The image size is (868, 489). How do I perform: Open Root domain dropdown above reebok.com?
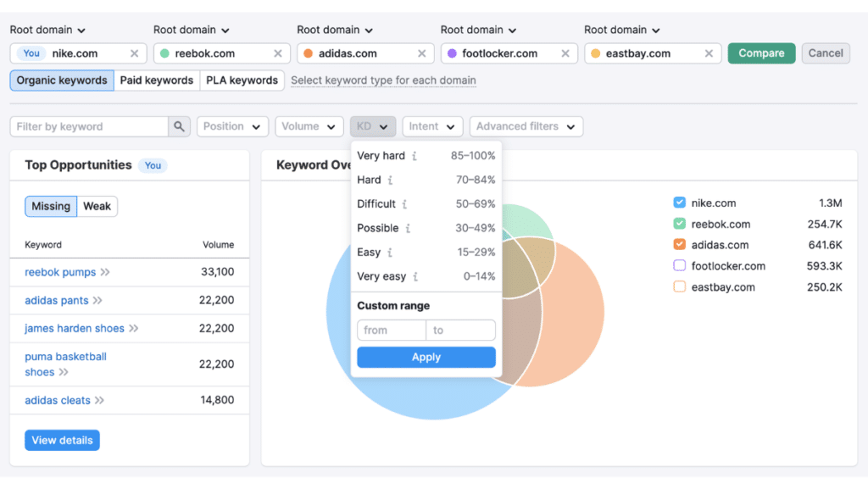point(192,30)
